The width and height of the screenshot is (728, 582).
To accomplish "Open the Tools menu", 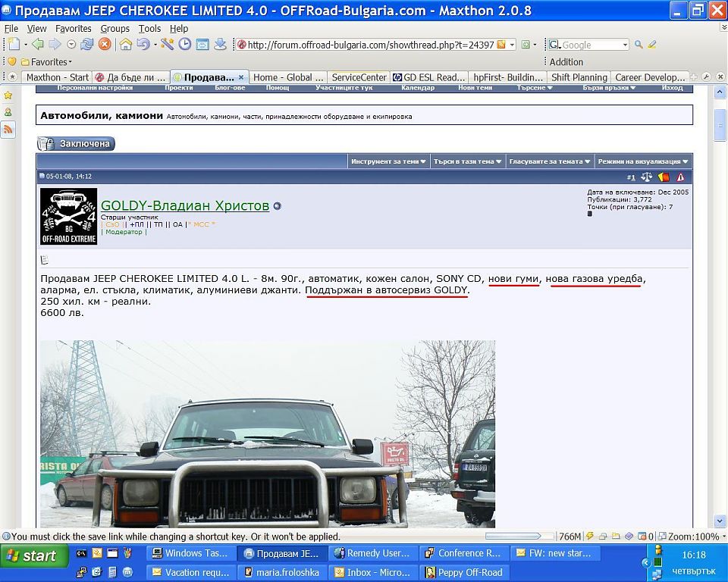I will click(149, 28).
